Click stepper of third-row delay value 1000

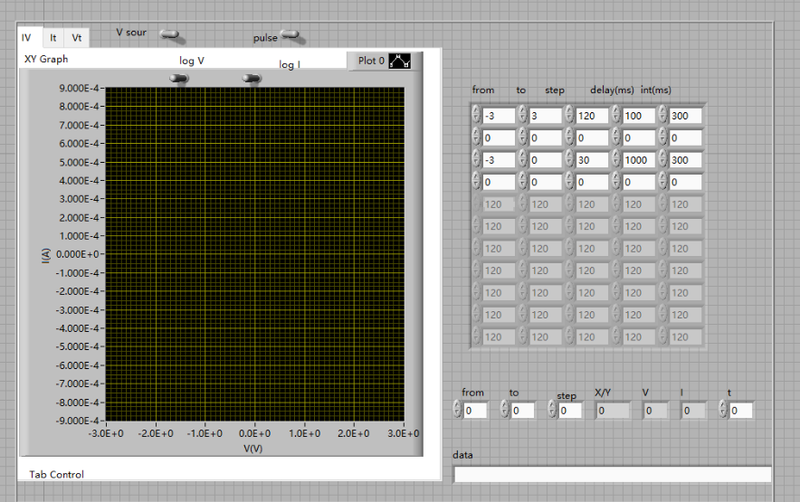click(617, 160)
